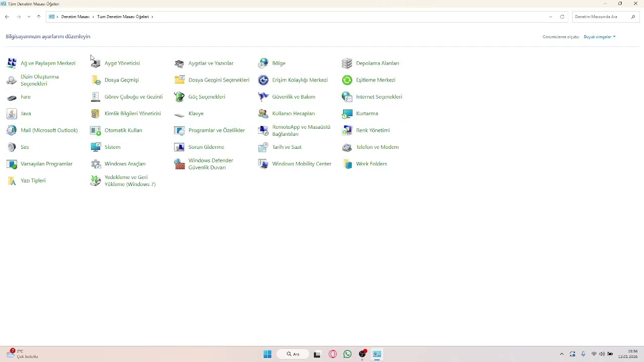Click the microphone icon in system tray
Image resolution: width=644 pixels, height=362 pixels.
pyautogui.click(x=583, y=354)
